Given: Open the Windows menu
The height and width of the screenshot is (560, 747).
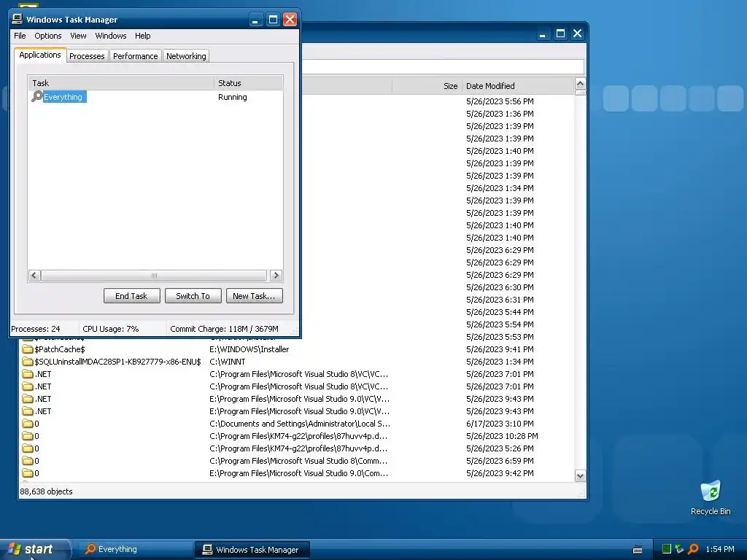Looking at the screenshot, I should (111, 36).
